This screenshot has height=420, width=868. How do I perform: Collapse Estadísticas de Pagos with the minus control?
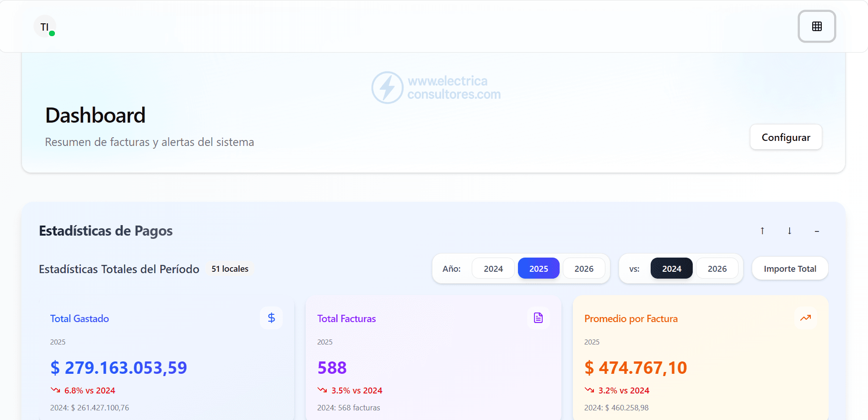point(817,231)
